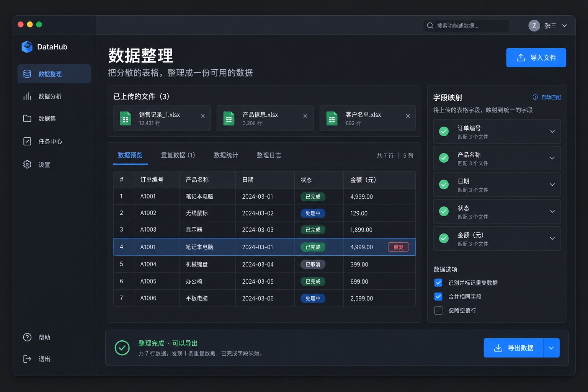Viewport: 588px width, 392px height.
Task: Click the DataHub logo icon
Action: coord(27,47)
